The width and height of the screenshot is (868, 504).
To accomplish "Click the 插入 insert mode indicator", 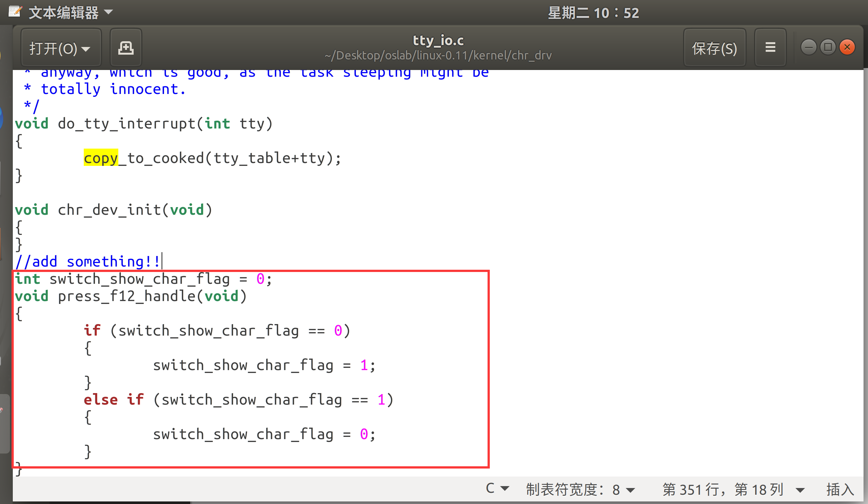I will 840,489.
